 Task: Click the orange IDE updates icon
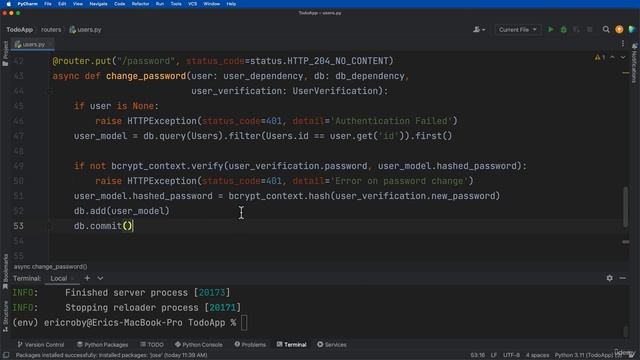(x=619, y=29)
